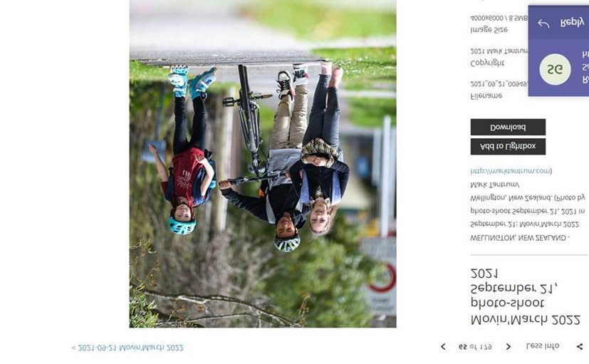Collapse details with Less Info
589x364 pixels.
(543, 346)
